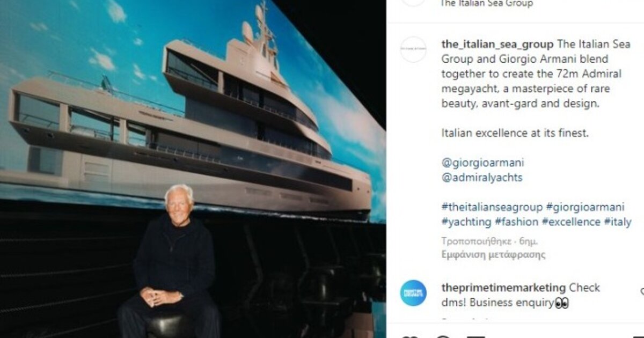Click the yacht photo of the post
Screen dimensions: 644x338
[x=193, y=169]
